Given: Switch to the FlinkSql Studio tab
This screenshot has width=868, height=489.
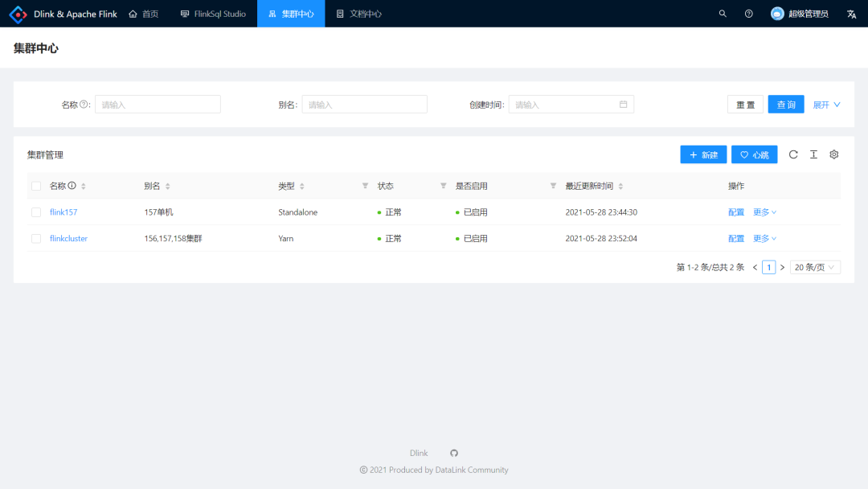Looking at the screenshot, I should [x=212, y=14].
